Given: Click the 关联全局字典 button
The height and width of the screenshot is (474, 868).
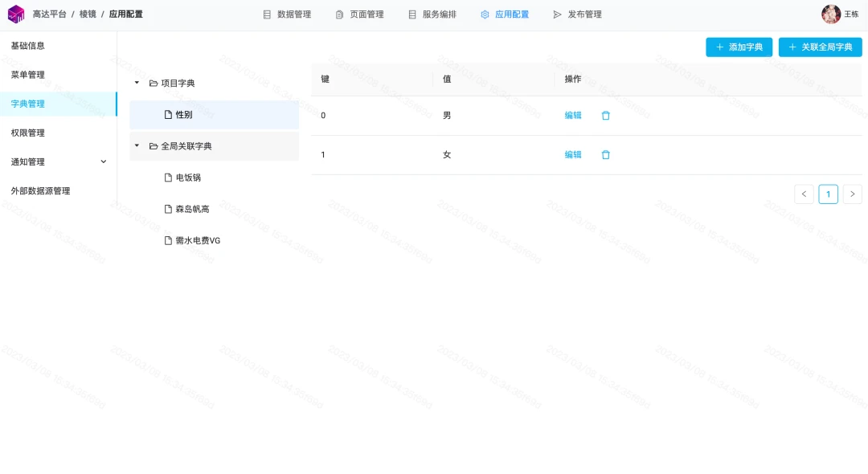Looking at the screenshot, I should click(x=821, y=47).
